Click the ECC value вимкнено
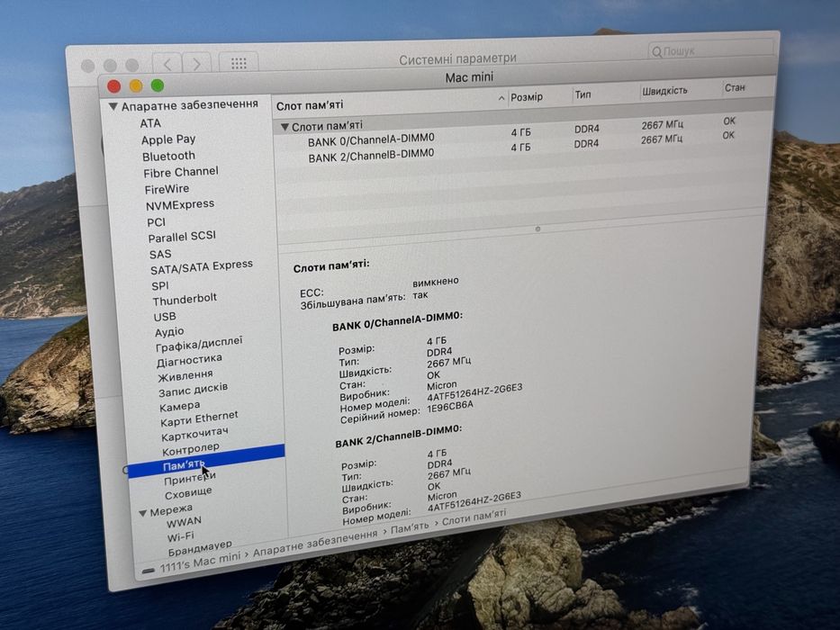Image resolution: width=840 pixels, height=630 pixels. [436, 281]
